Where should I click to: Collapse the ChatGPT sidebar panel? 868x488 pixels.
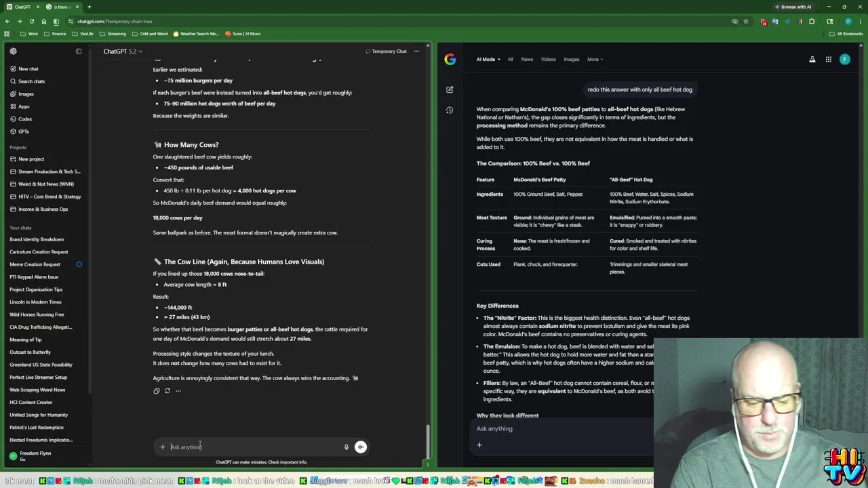point(79,52)
